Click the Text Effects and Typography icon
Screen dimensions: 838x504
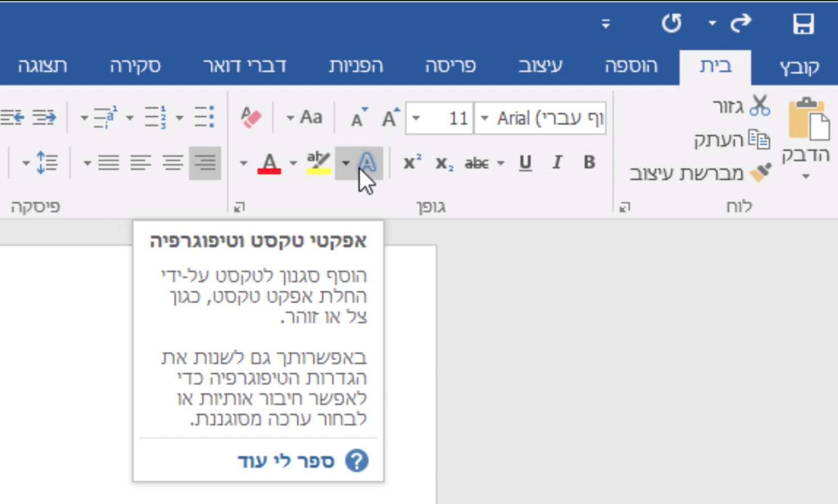coord(368,163)
